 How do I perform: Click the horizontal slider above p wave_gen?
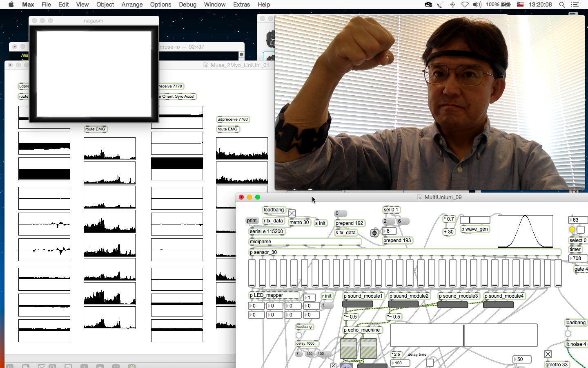coord(475,220)
